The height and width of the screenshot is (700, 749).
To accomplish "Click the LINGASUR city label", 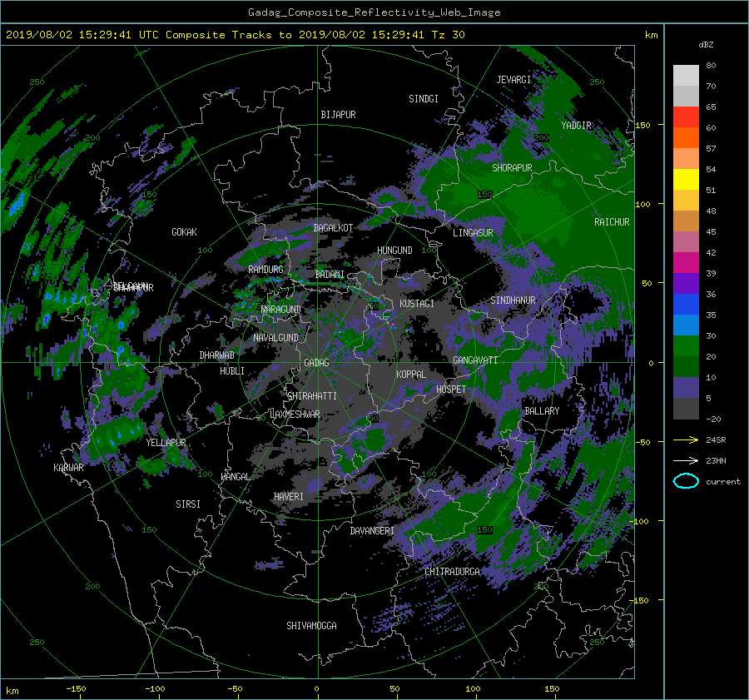I will pyautogui.click(x=473, y=233).
